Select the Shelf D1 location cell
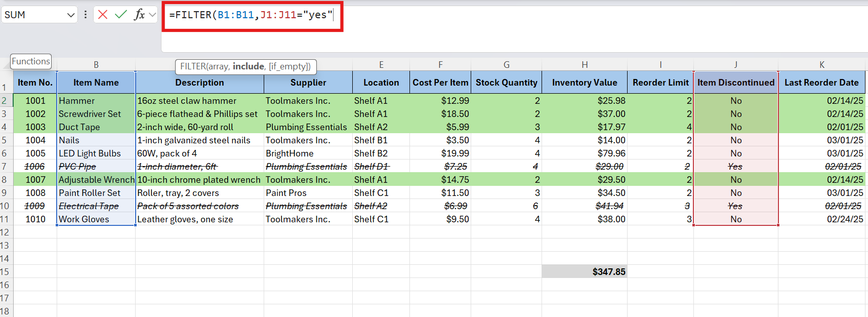 point(381,167)
